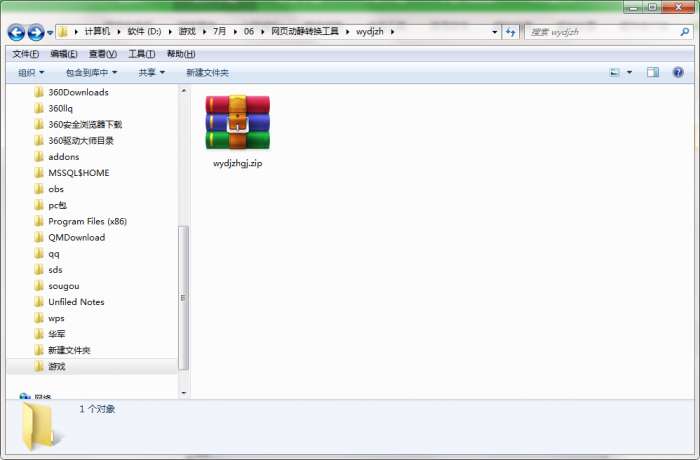Click the search magnifier icon
Image resolution: width=700 pixels, height=460 pixels.
(684, 32)
